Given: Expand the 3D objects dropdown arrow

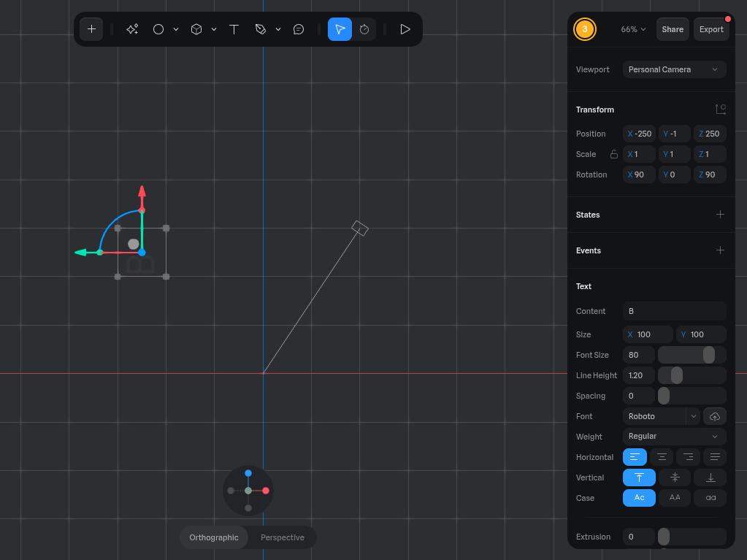Looking at the screenshot, I should click(214, 29).
